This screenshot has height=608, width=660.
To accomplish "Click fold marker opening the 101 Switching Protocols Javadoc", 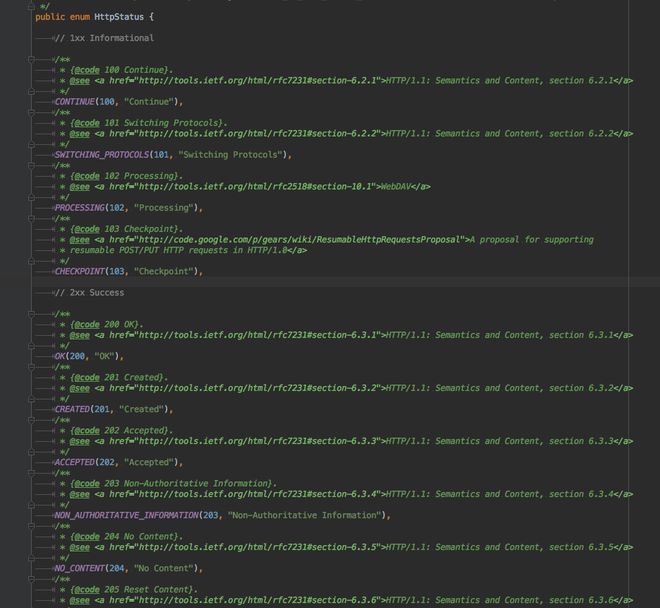I will click(x=31, y=113).
